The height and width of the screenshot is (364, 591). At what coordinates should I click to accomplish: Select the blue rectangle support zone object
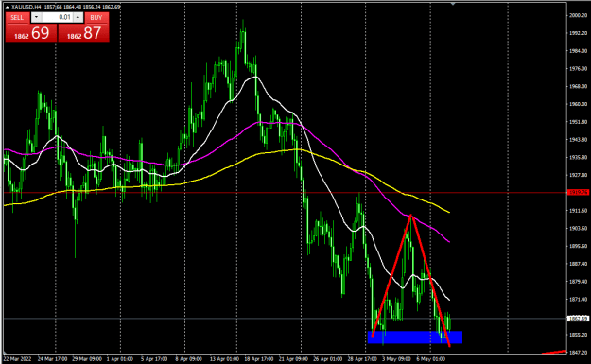tap(414, 338)
